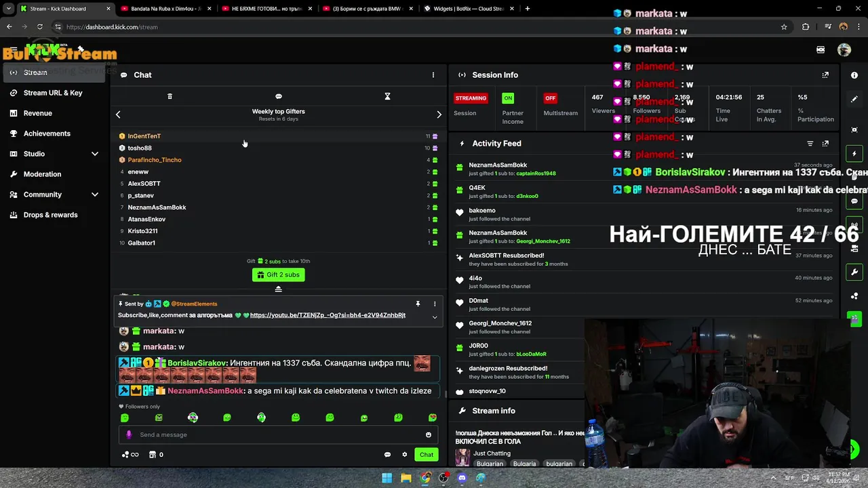Open File Explorer from taskbar
The width and height of the screenshot is (868, 488).
click(406, 478)
